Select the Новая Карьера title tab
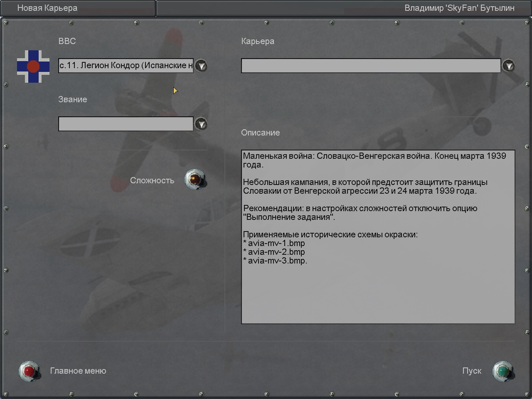This screenshot has width=532, height=399. pos(78,8)
